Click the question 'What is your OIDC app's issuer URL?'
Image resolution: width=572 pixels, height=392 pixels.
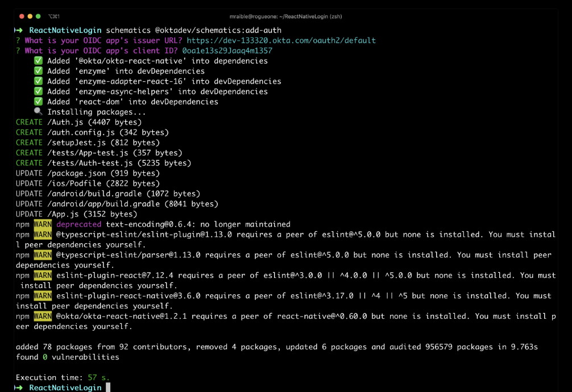pyautogui.click(x=103, y=40)
